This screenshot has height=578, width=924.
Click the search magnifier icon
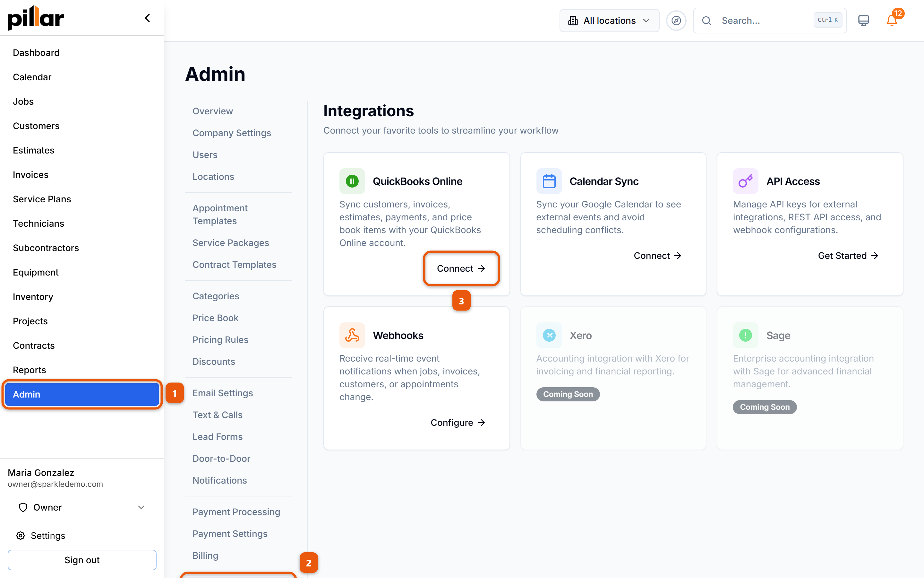(706, 21)
